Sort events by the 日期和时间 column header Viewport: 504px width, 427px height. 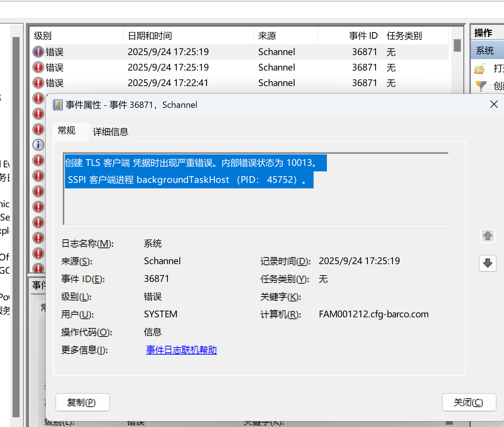(149, 35)
